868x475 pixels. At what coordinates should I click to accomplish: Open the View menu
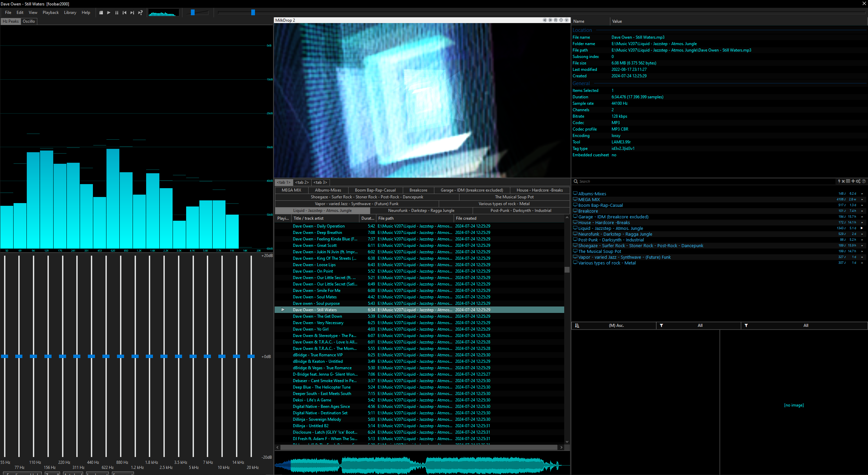click(33, 13)
